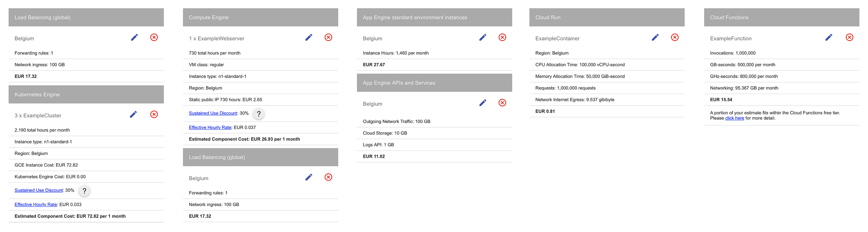868x232 pixels.
Task: Edit the 3 x ExampleCluster estimate
Action: click(x=134, y=114)
